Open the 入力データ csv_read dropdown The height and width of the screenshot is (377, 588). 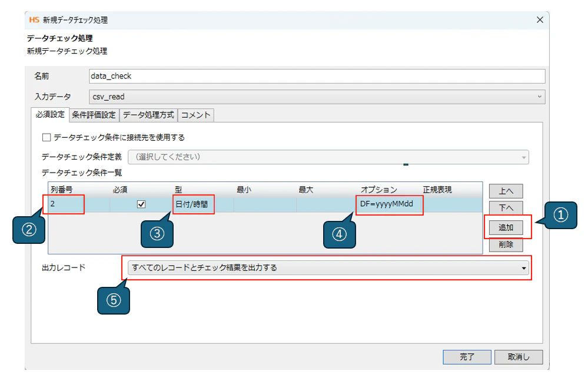(x=317, y=97)
